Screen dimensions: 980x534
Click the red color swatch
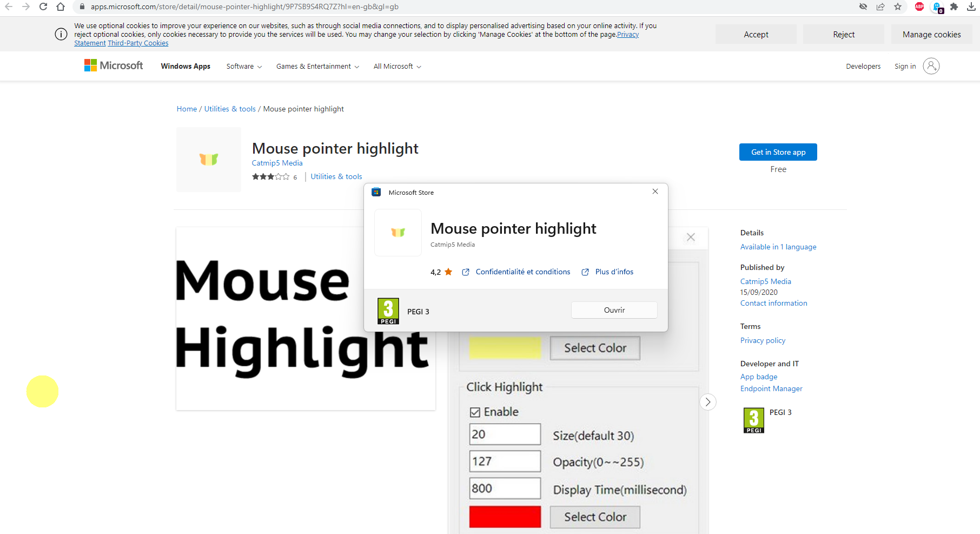(x=505, y=517)
